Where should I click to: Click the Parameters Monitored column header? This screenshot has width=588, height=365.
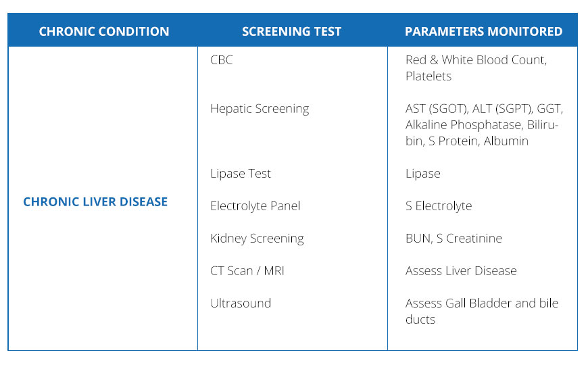(483, 31)
